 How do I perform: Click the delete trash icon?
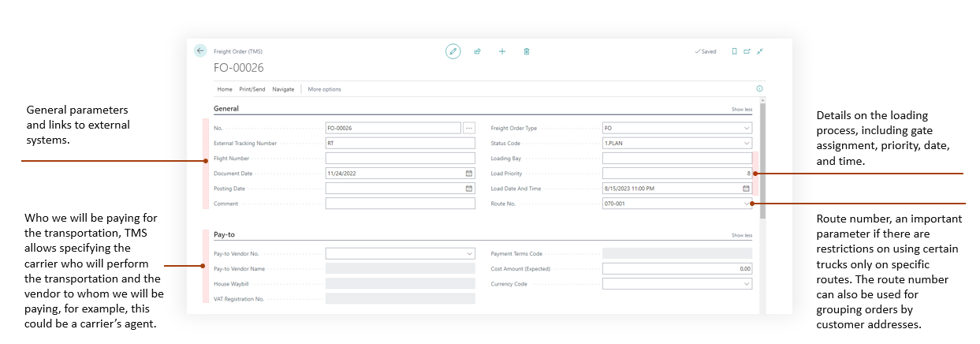(527, 51)
